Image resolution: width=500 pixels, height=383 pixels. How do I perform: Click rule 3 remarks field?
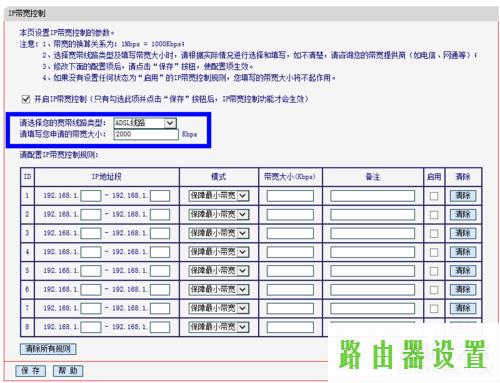(x=373, y=233)
